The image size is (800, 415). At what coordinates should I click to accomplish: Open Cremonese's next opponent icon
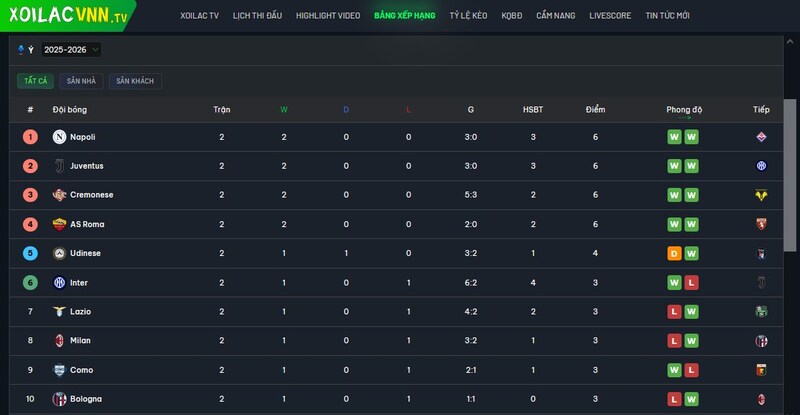(761, 195)
